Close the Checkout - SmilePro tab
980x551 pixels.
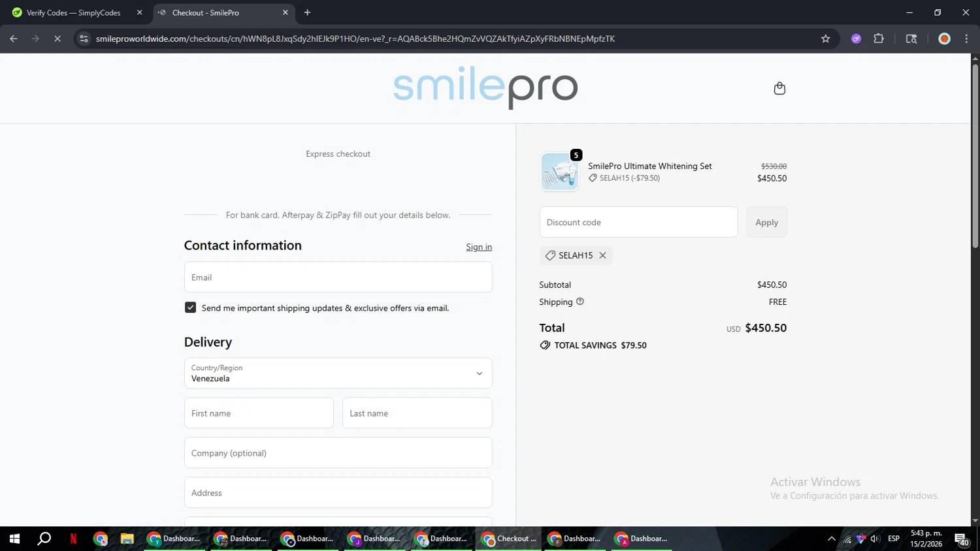tap(285, 12)
